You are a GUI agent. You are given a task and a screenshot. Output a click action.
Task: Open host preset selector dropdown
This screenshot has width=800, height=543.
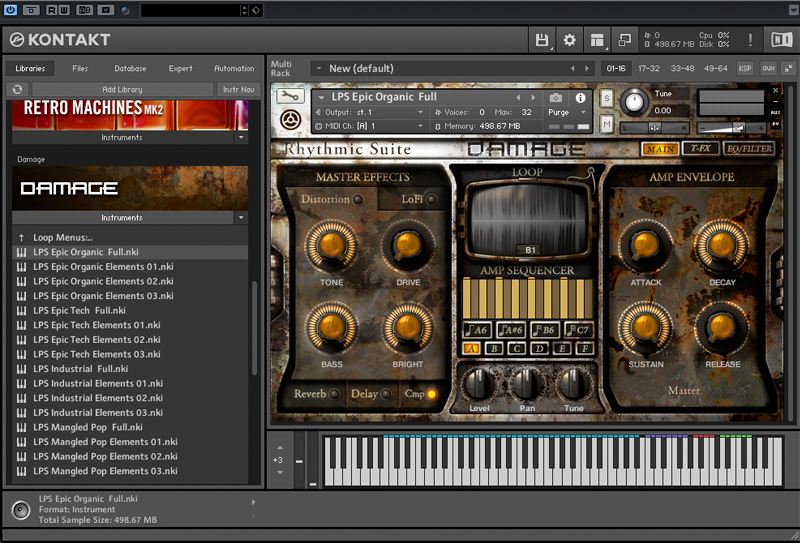click(244, 10)
